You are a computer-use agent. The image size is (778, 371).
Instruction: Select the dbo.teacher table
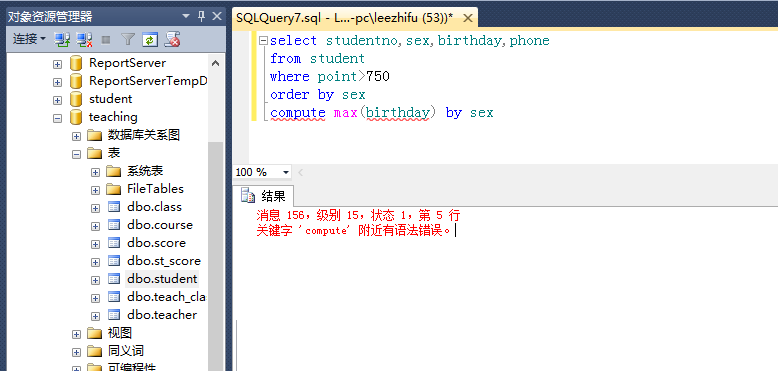pyautogui.click(x=162, y=315)
